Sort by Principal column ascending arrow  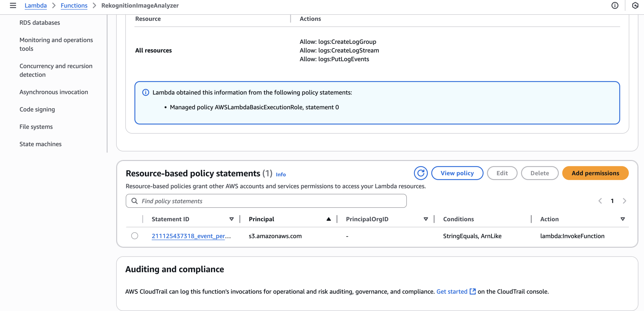pyautogui.click(x=328, y=219)
